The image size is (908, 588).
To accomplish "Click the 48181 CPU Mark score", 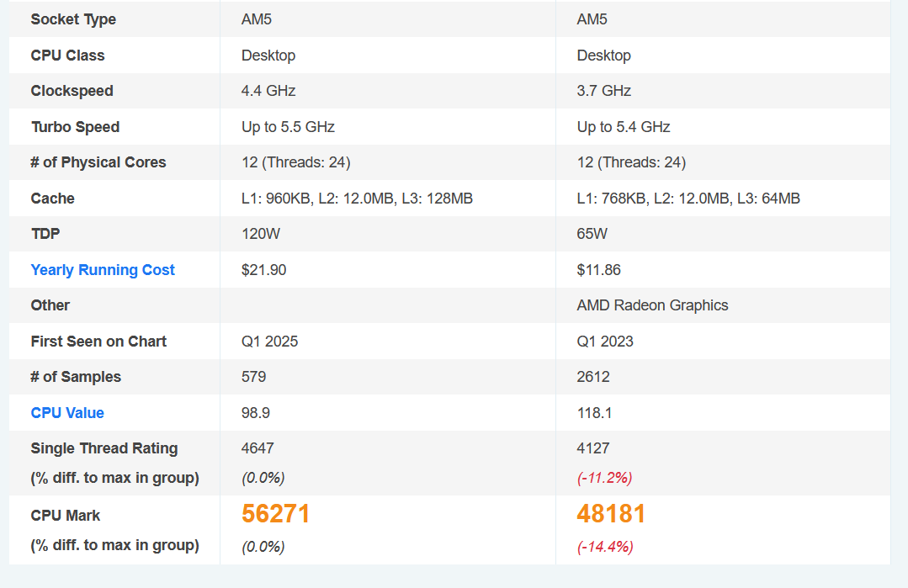I will tap(611, 514).
